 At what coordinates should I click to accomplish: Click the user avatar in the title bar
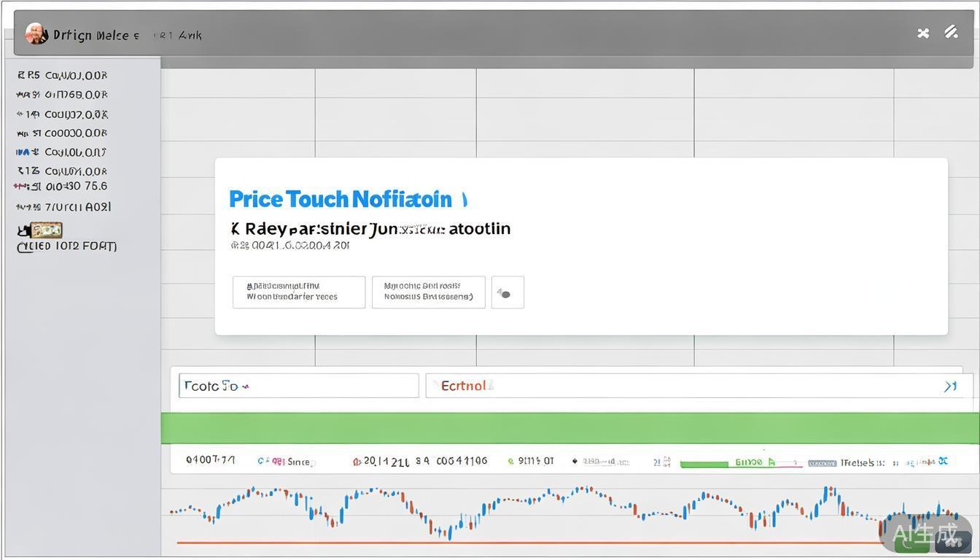point(35,34)
